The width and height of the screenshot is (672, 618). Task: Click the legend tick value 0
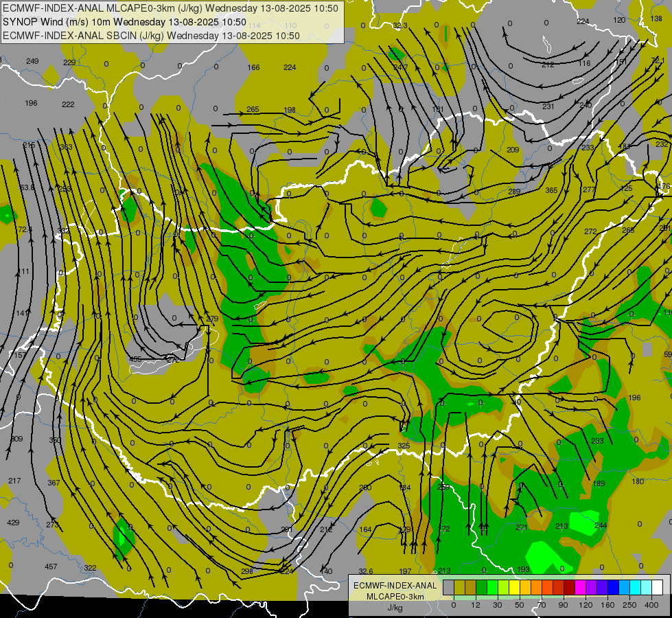(454, 605)
